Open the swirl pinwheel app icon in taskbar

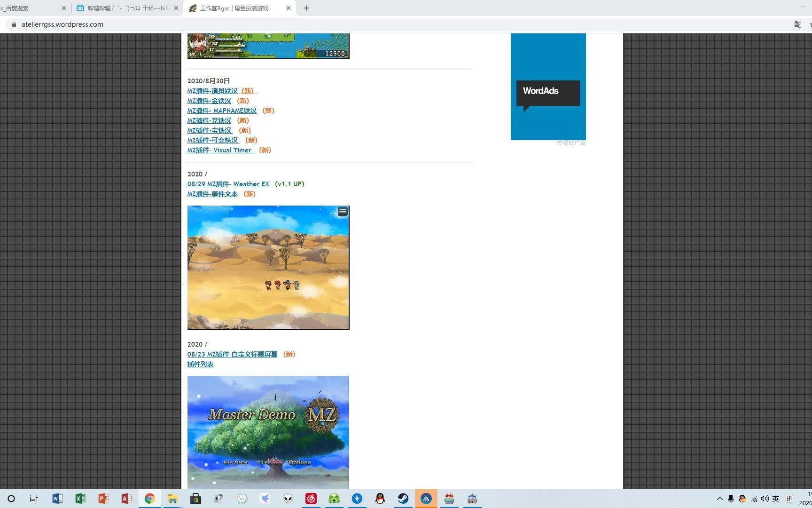pos(242,499)
